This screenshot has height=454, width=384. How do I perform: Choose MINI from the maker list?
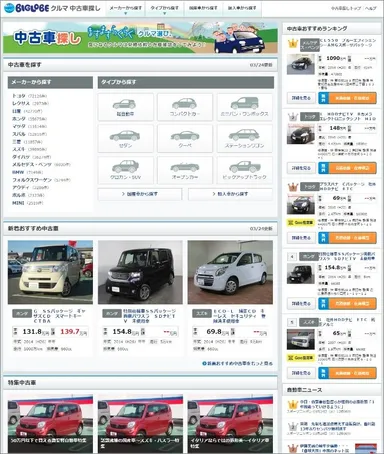point(18,203)
